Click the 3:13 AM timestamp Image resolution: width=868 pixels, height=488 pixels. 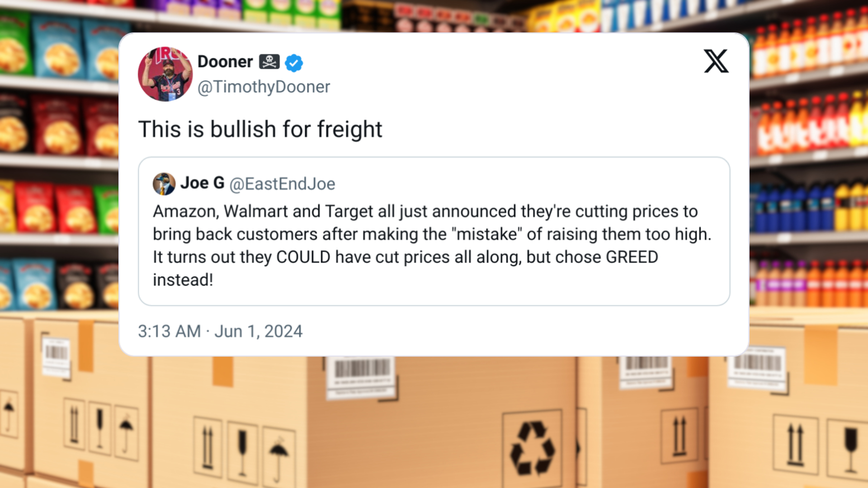[170, 331]
